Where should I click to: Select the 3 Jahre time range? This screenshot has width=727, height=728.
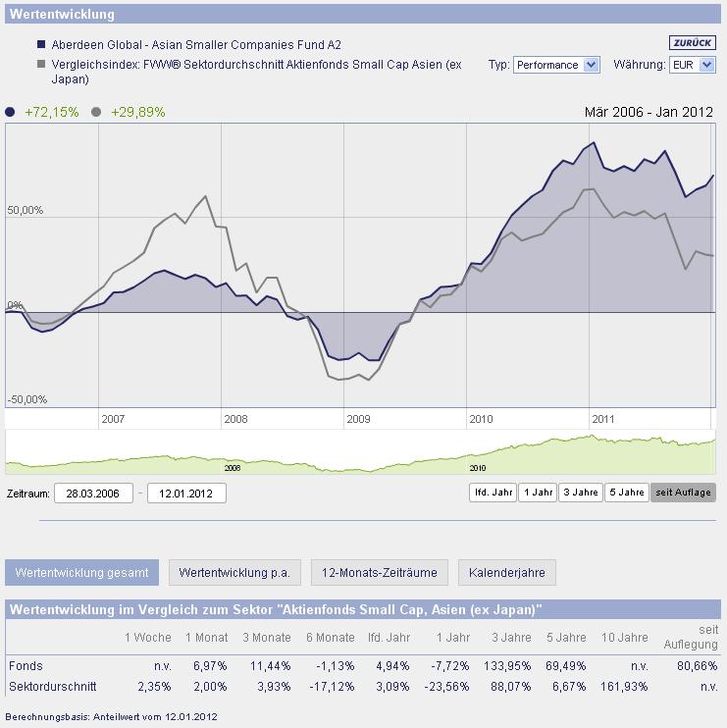pyautogui.click(x=580, y=493)
